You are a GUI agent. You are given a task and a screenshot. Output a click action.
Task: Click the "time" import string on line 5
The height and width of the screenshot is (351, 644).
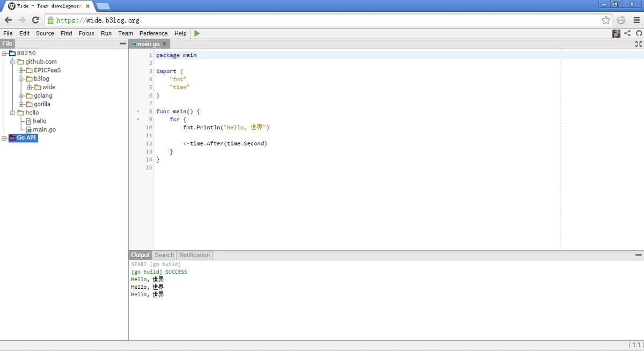pos(180,87)
